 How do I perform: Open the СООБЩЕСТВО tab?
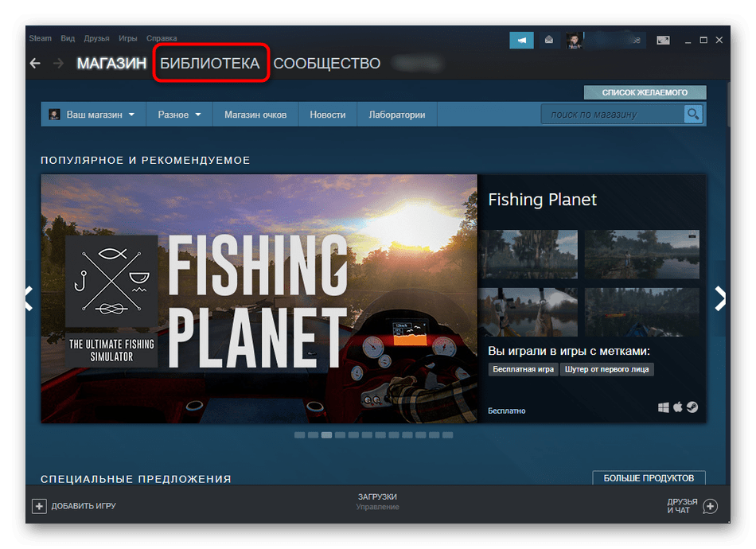tap(326, 64)
